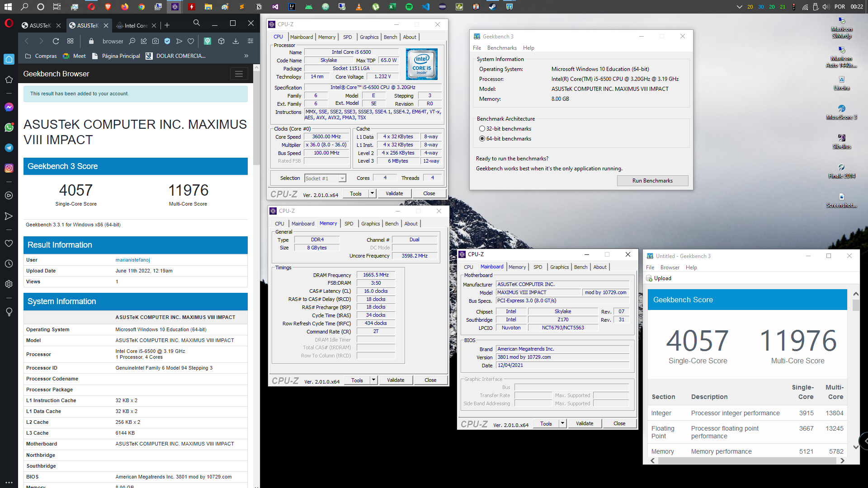Open Help menu in Geekbench 3 window

(528, 48)
